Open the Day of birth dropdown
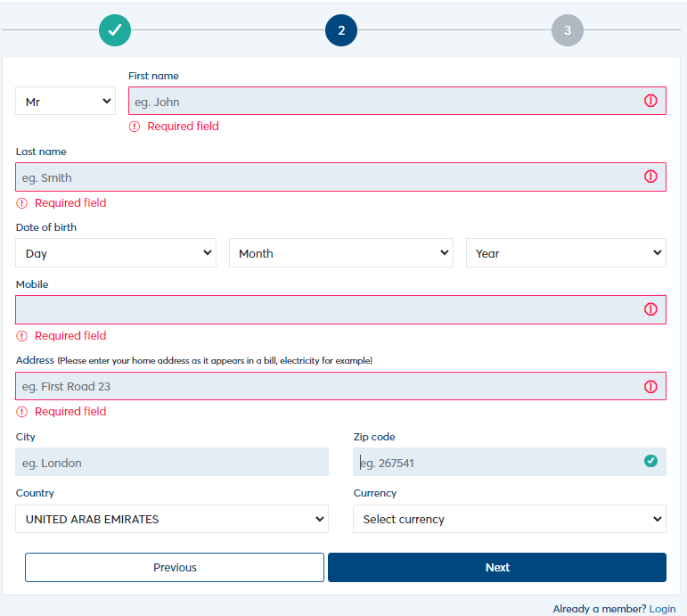687x616 pixels. [116, 253]
